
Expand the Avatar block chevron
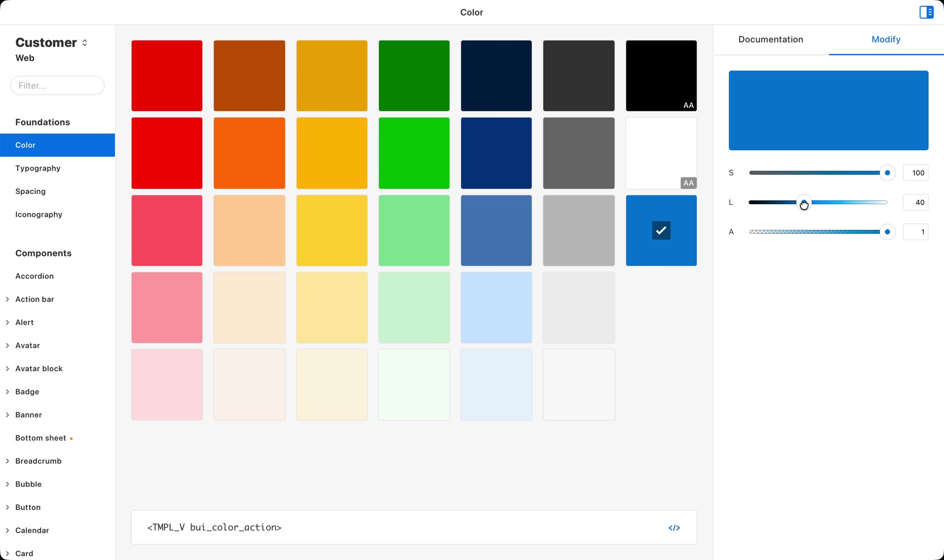pyautogui.click(x=7, y=369)
